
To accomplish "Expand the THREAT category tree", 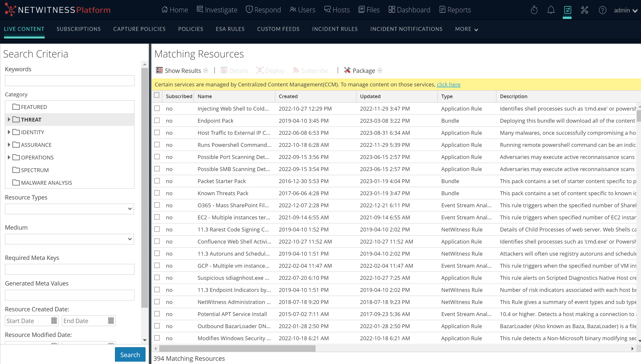I will coord(9,120).
